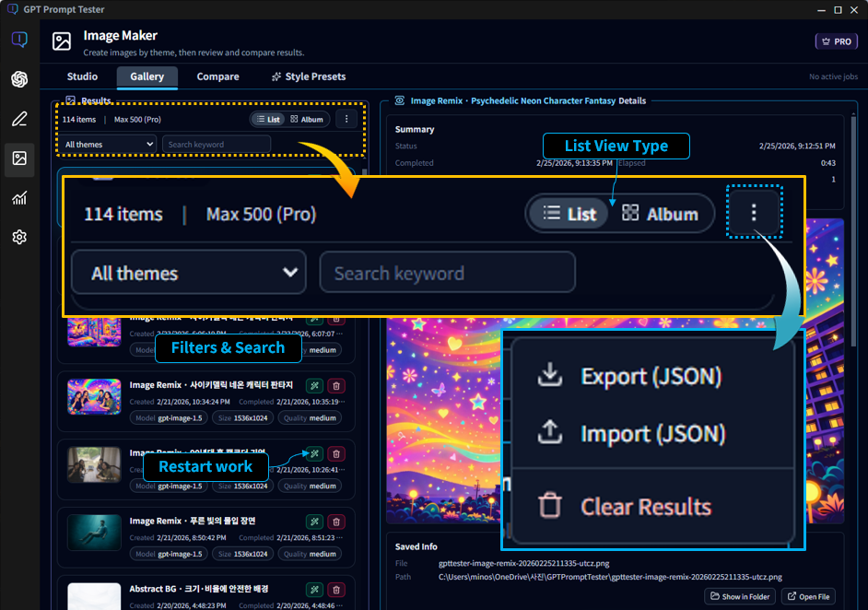Open the Image Maker panel icon in sidebar
This screenshot has width=868, height=610.
click(18, 158)
